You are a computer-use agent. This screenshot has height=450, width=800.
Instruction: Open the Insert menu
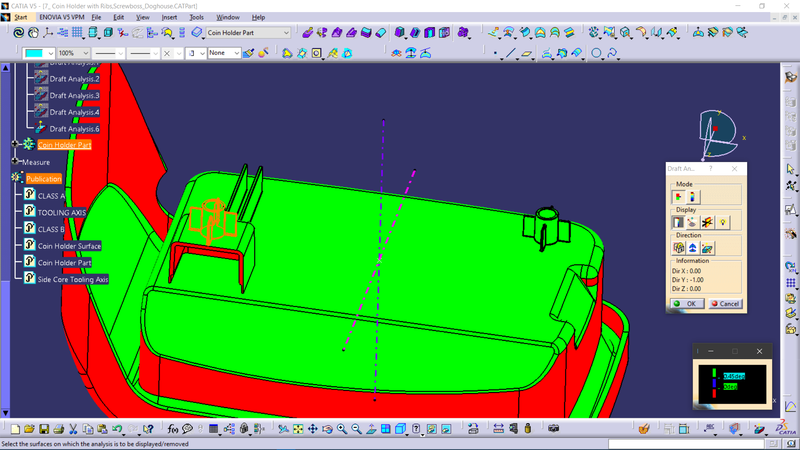tap(169, 17)
